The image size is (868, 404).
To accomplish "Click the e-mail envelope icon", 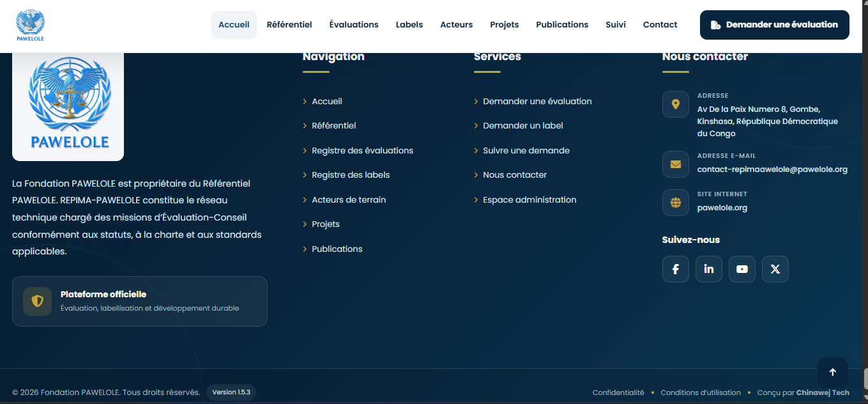I will click(676, 164).
